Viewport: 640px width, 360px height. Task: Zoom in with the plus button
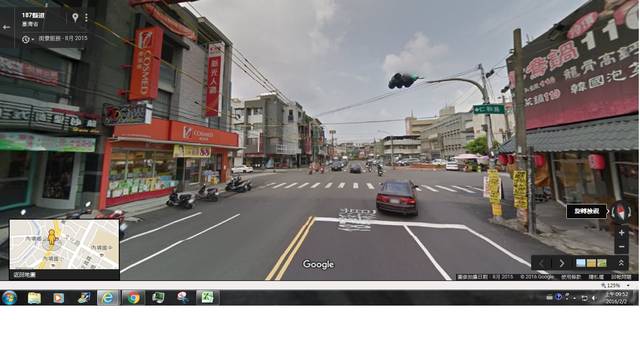coord(621,233)
